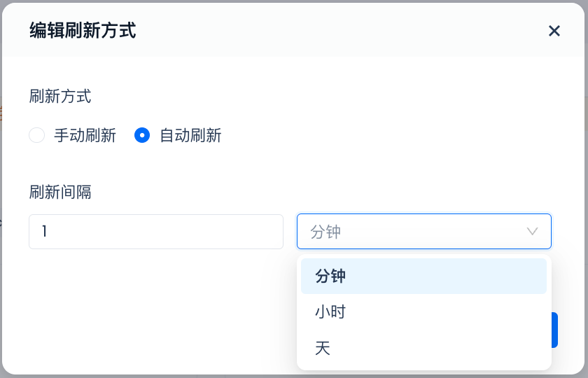Image resolution: width=588 pixels, height=378 pixels.
Task: Choose 小时 from the dropdown list
Action: pos(330,312)
